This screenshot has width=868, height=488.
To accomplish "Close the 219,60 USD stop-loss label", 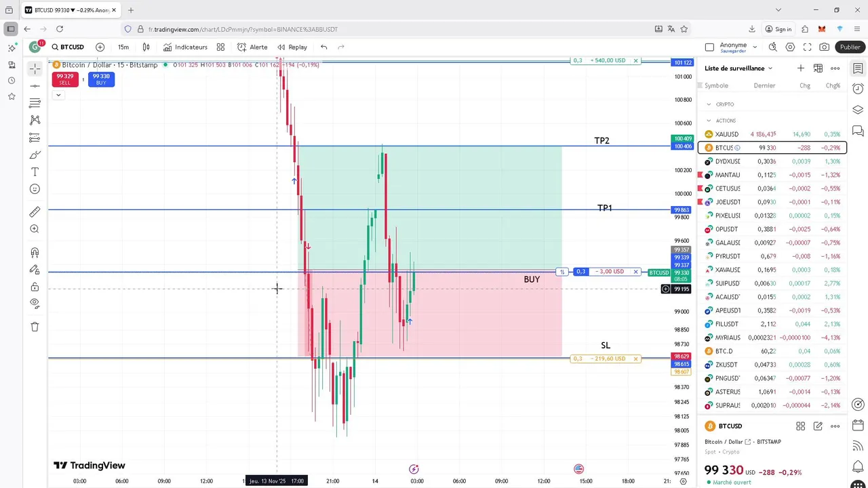I will (x=635, y=359).
